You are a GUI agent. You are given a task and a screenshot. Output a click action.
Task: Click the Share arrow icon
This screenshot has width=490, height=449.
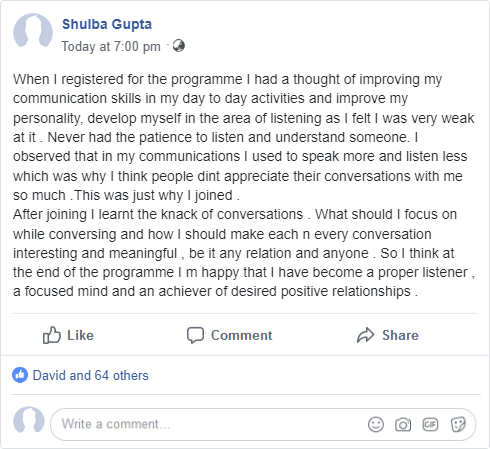366,335
